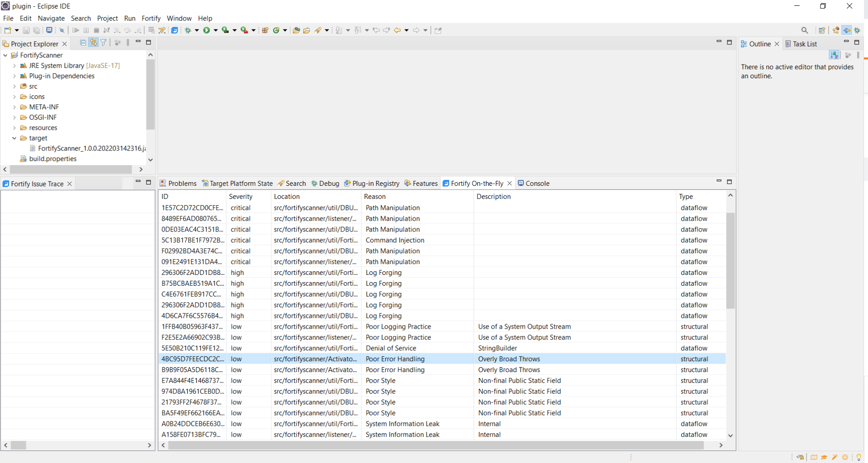Switch to the Java perspective icon
The height and width of the screenshot is (463, 868).
point(836,30)
